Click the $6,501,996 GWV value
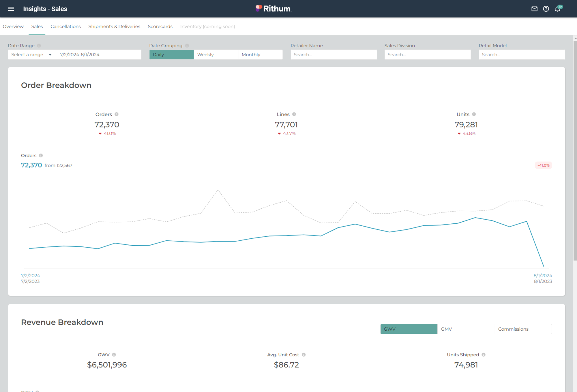Viewport: 577px width, 392px height. click(x=107, y=365)
